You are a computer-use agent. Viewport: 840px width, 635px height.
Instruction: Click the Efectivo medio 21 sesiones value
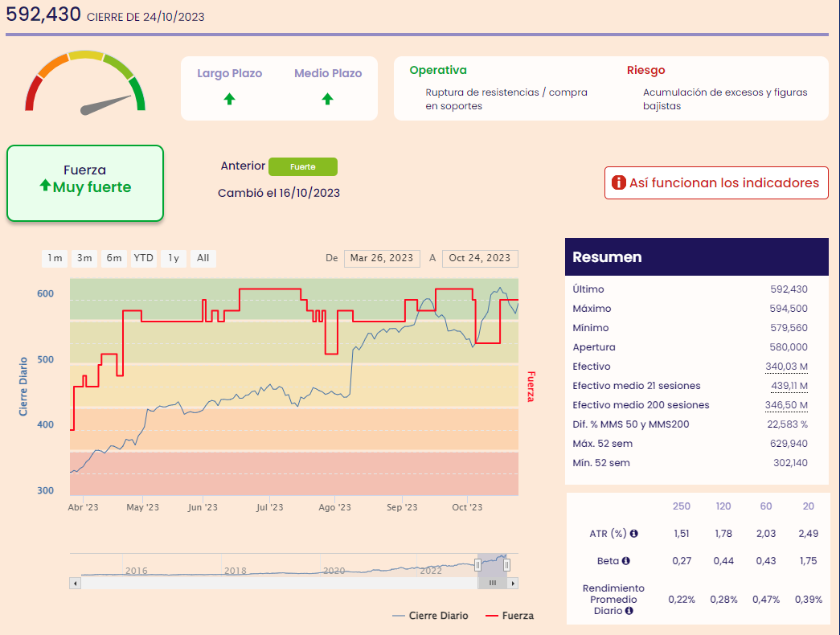click(x=791, y=386)
